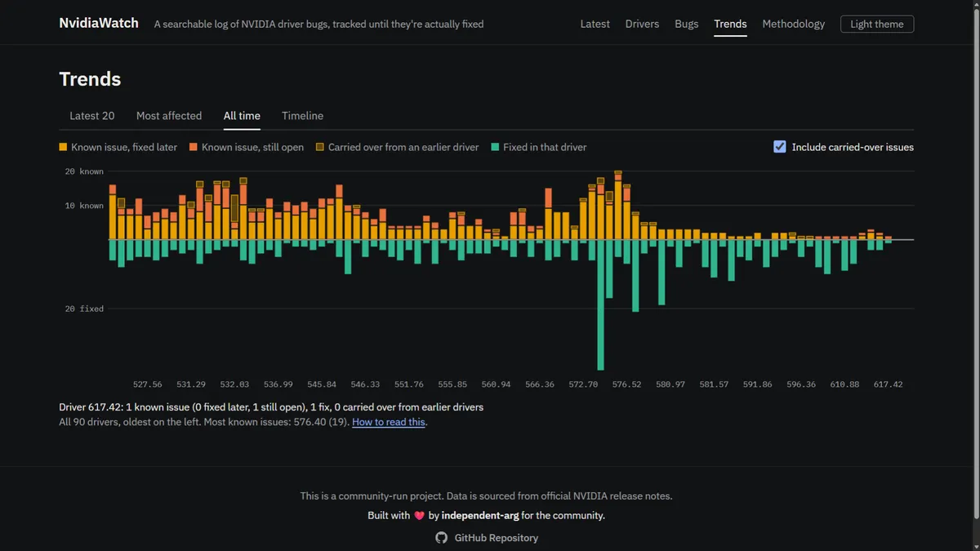Uncheck Include carried-over issues checkbox
This screenshot has width=980, height=551.
pos(780,147)
